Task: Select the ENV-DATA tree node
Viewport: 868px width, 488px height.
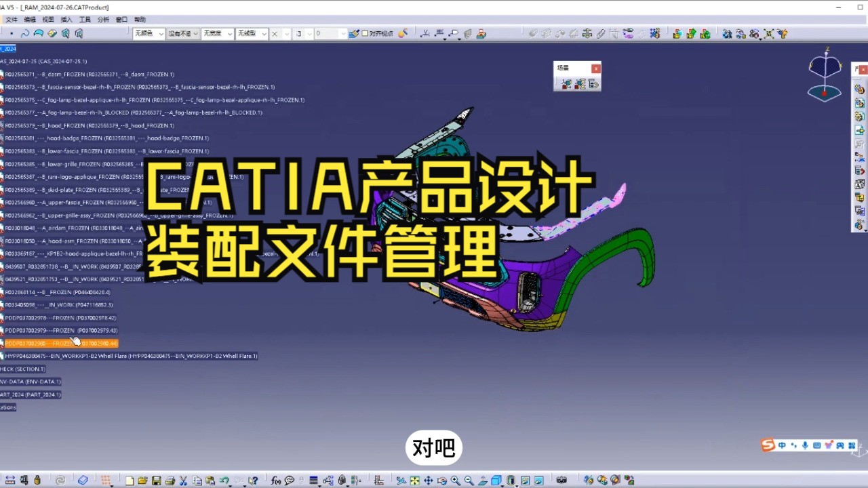Action: pos(31,382)
